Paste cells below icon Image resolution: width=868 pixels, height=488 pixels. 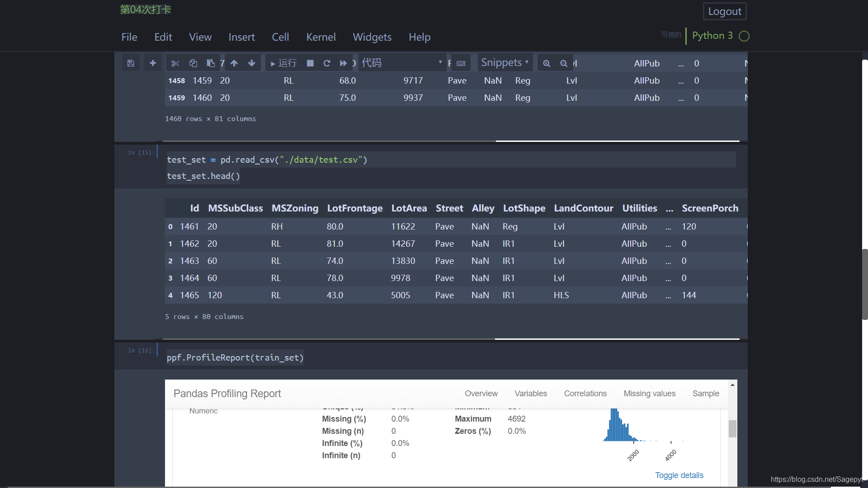(211, 63)
